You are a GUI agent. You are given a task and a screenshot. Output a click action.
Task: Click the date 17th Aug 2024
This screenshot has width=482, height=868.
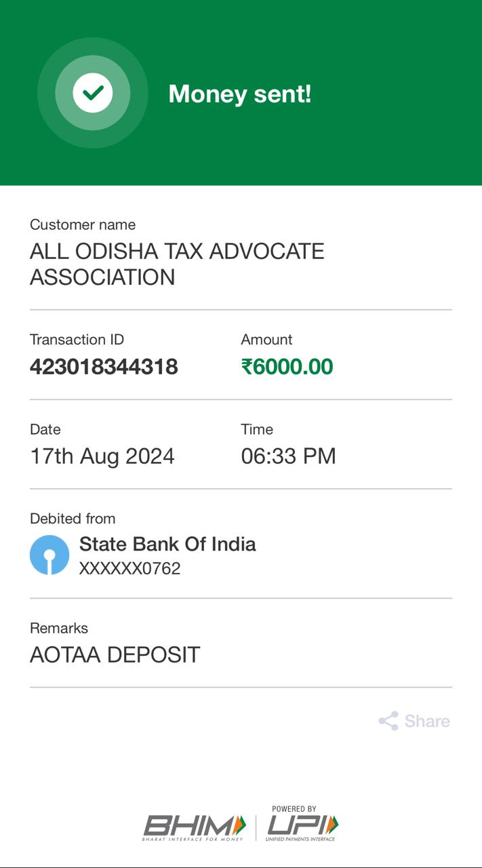click(x=102, y=456)
